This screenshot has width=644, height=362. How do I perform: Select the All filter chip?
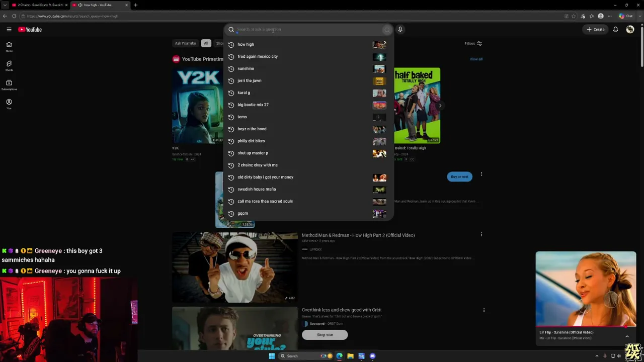(x=206, y=43)
